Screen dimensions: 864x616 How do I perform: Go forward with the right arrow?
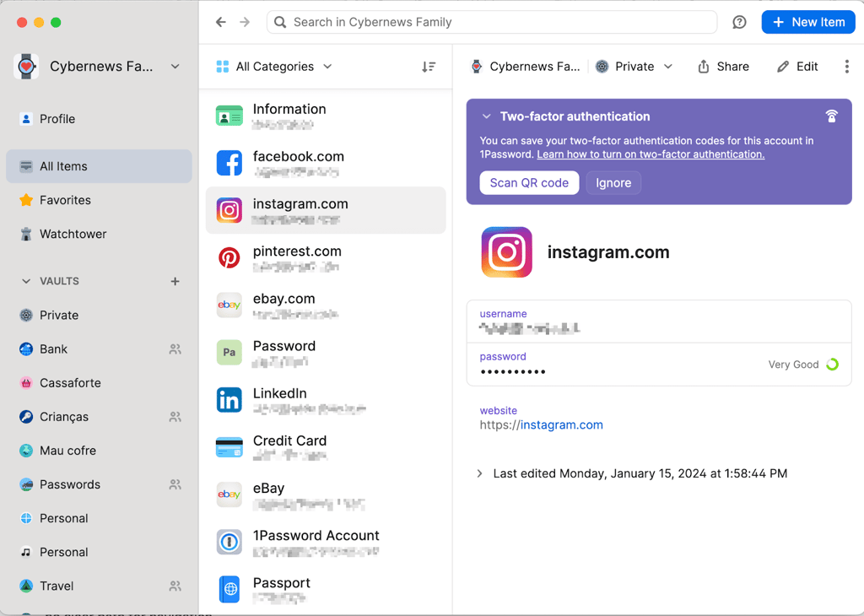(x=245, y=22)
